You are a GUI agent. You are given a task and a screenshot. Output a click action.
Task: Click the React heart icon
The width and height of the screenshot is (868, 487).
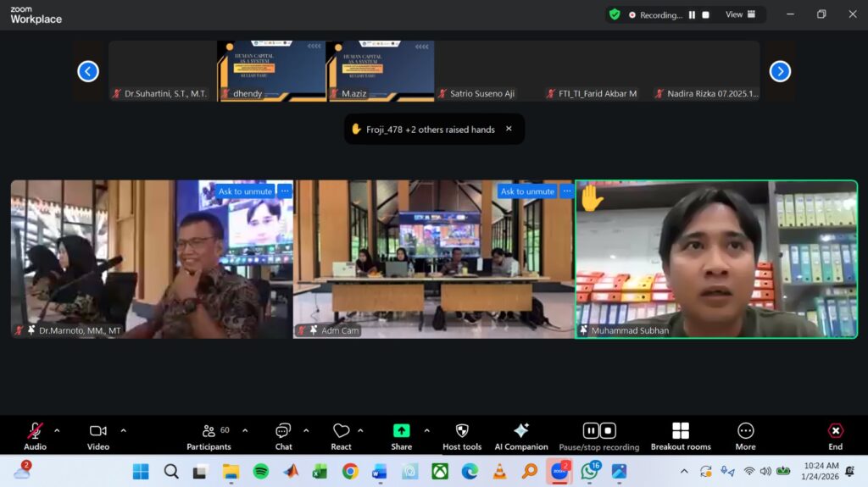[x=341, y=431]
